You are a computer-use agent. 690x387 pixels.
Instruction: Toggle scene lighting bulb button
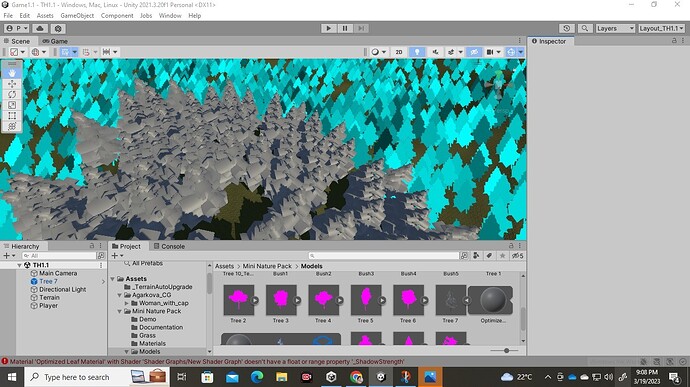[417, 52]
